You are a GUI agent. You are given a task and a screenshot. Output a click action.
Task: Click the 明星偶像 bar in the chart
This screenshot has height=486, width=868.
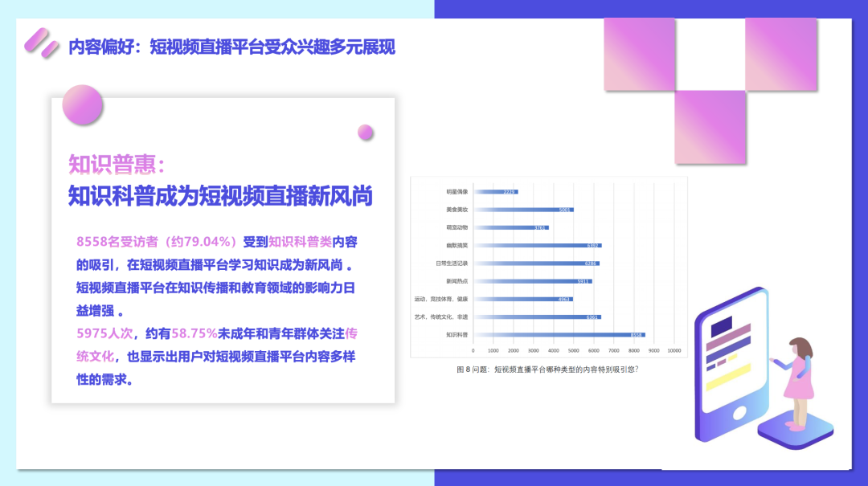[495, 192]
